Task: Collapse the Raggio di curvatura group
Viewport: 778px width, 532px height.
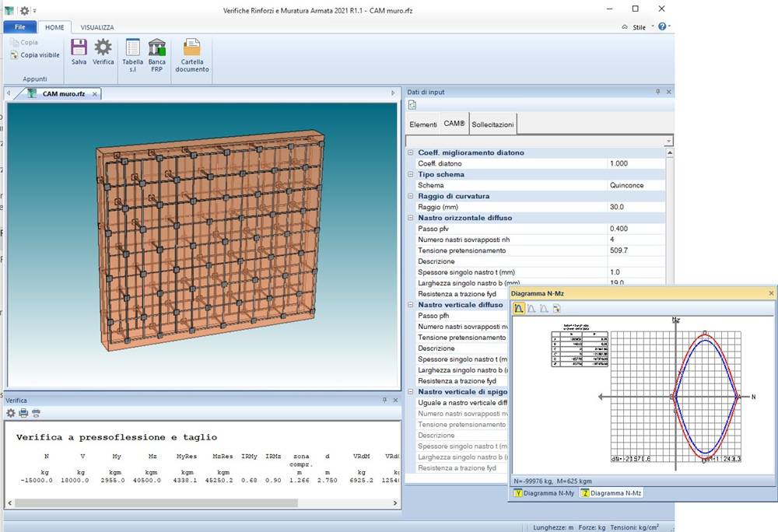Action: (x=410, y=196)
